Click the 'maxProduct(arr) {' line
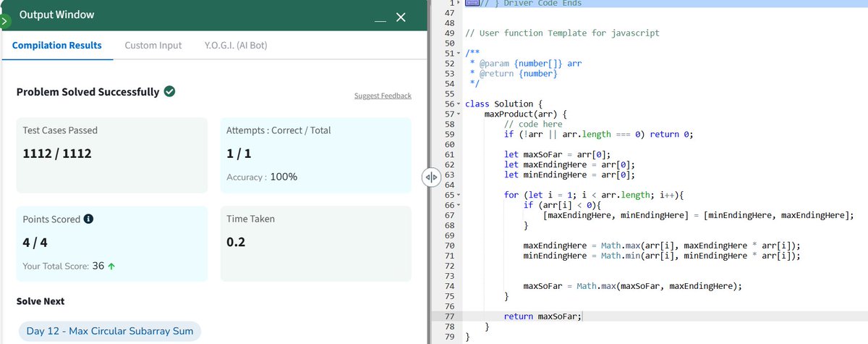 click(x=526, y=114)
